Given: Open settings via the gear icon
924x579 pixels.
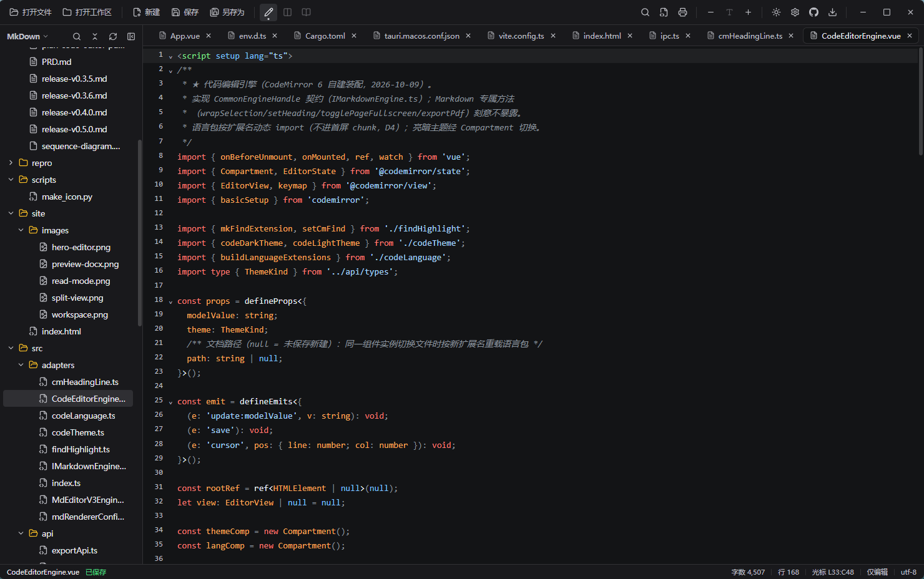Looking at the screenshot, I should [x=795, y=12].
